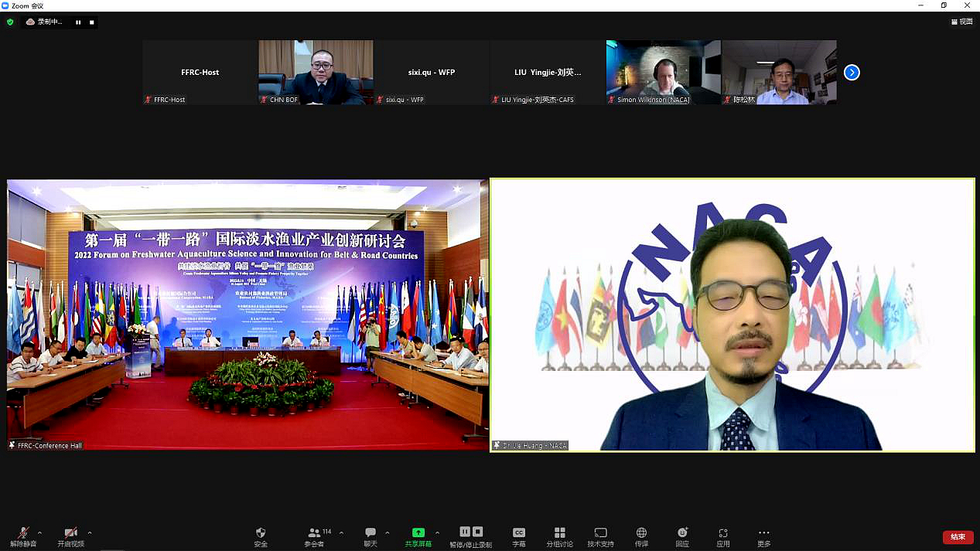This screenshot has width=980, height=551.
Task: Click the participant count 114
Action: [x=327, y=532]
